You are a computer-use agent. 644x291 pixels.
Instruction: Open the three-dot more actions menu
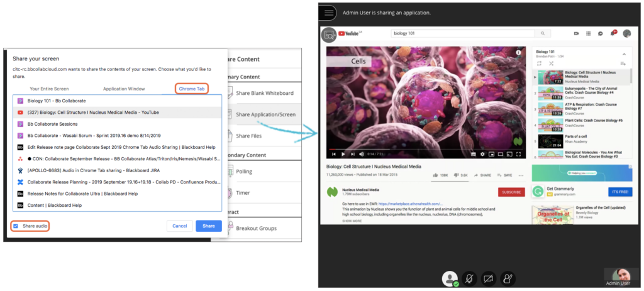click(521, 175)
